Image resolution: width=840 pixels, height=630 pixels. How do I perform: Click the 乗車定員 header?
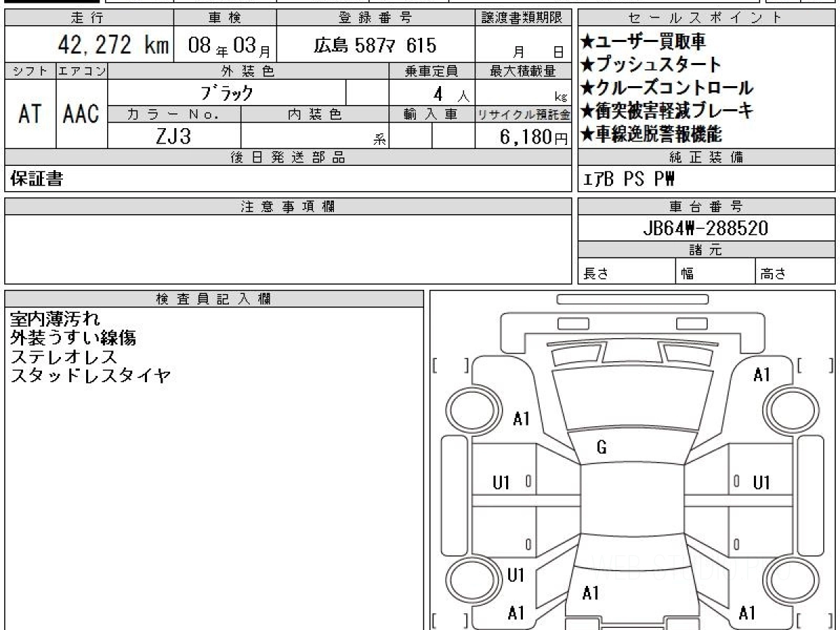point(432,71)
